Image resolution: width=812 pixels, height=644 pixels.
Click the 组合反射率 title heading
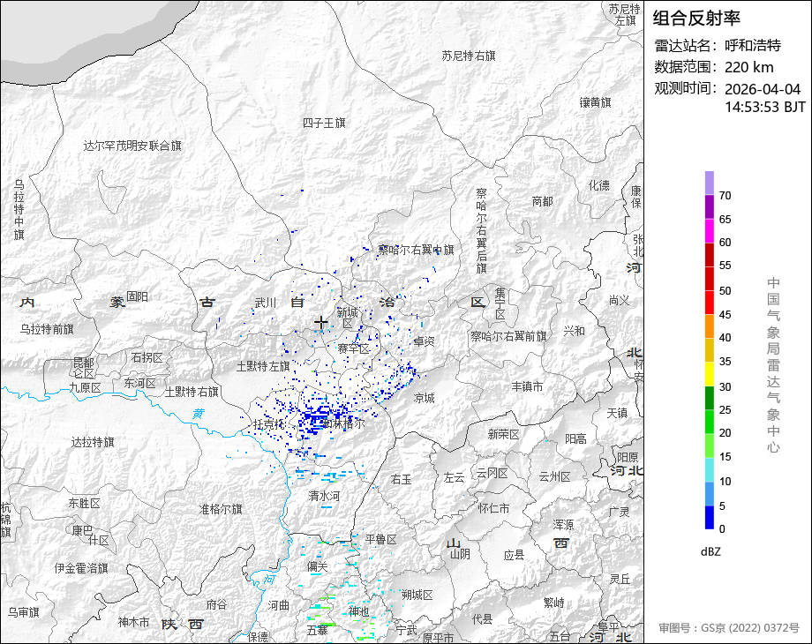696,19
